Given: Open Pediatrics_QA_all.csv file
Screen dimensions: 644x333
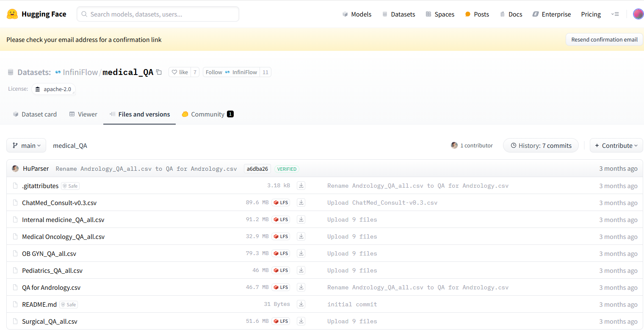Looking at the screenshot, I should (x=52, y=271).
